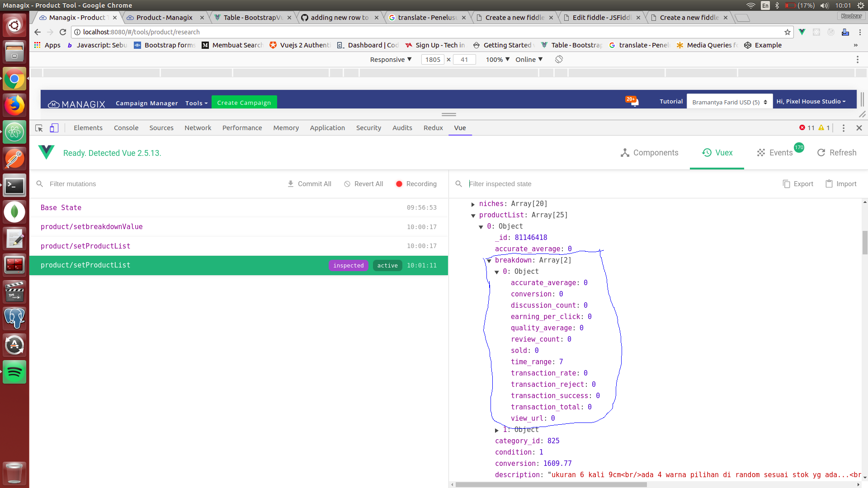Click Commit All in mutations panel
Screen dimensions: 868x488
click(x=309, y=184)
